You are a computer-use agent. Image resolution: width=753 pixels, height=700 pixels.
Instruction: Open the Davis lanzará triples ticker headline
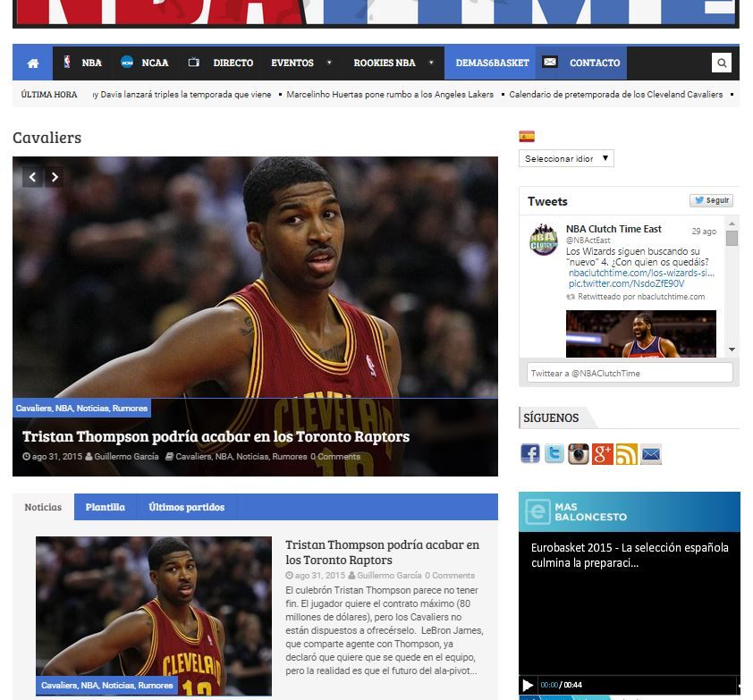[182, 95]
